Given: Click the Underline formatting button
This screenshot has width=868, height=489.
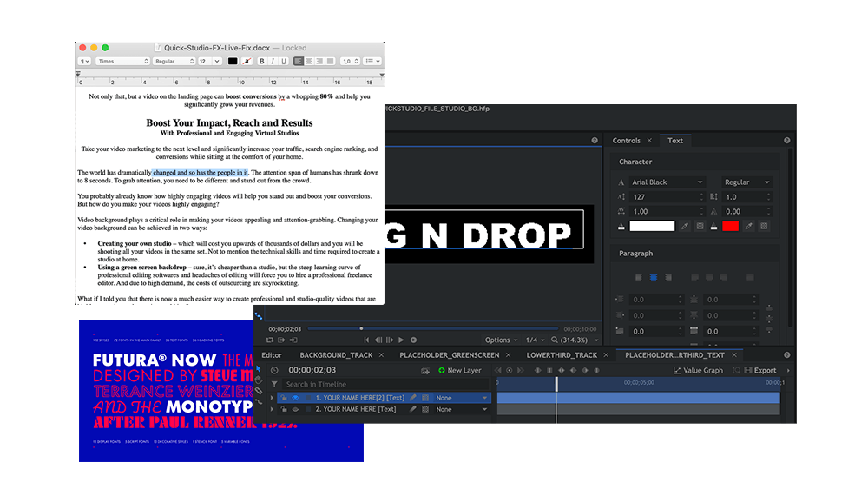Looking at the screenshot, I should pyautogui.click(x=284, y=62).
